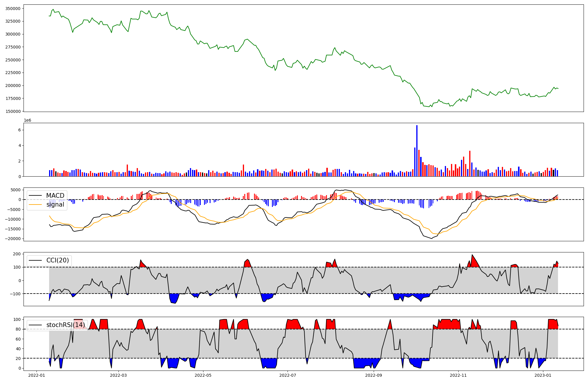
Task: Click the tallest blue volume bar
Action: pos(417,151)
